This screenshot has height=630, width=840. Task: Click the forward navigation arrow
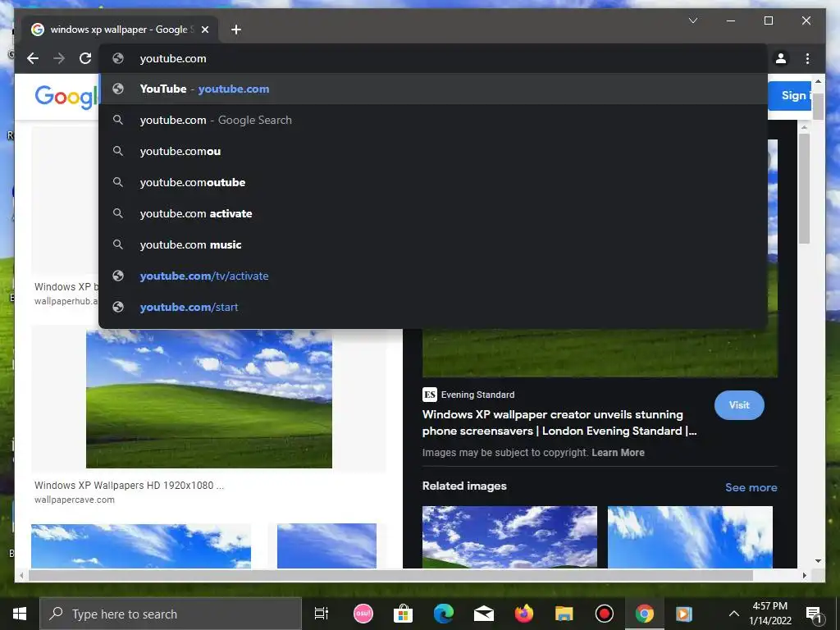click(x=59, y=58)
